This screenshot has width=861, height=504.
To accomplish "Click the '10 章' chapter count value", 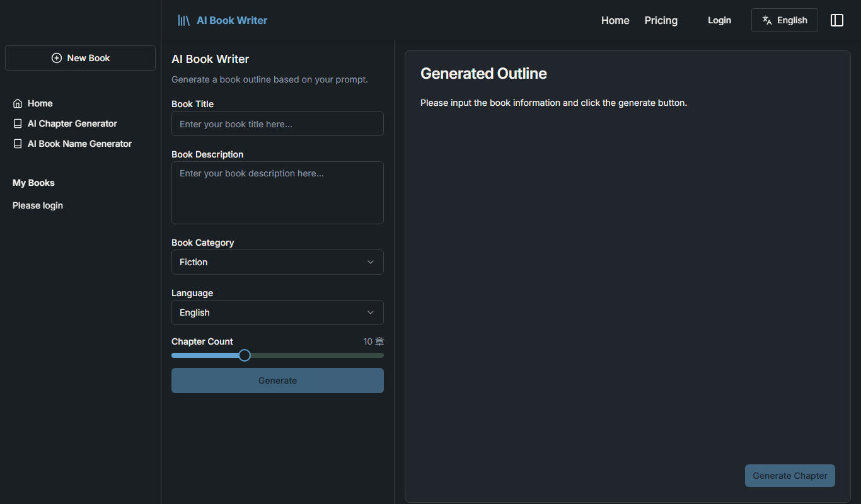I will (x=373, y=341).
